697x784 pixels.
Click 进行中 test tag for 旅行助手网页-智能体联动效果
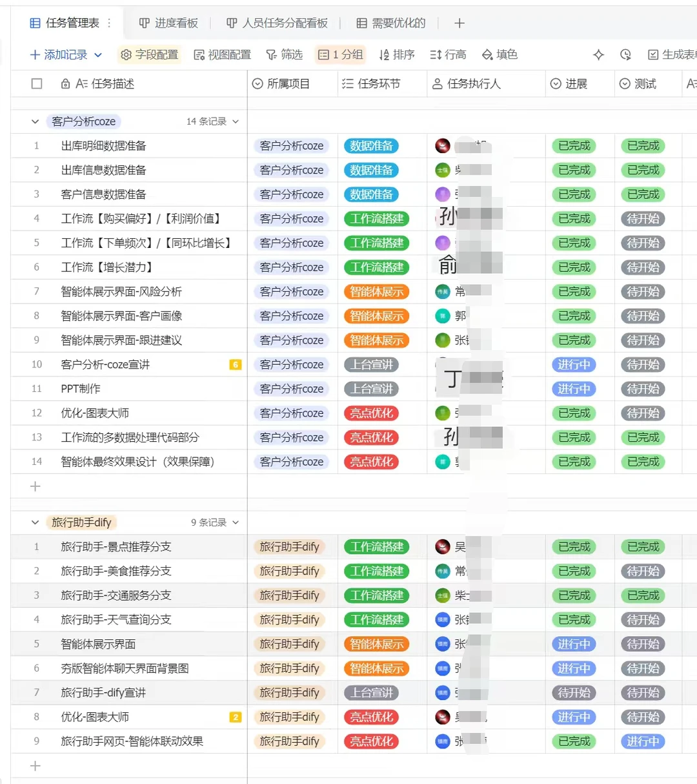643,741
